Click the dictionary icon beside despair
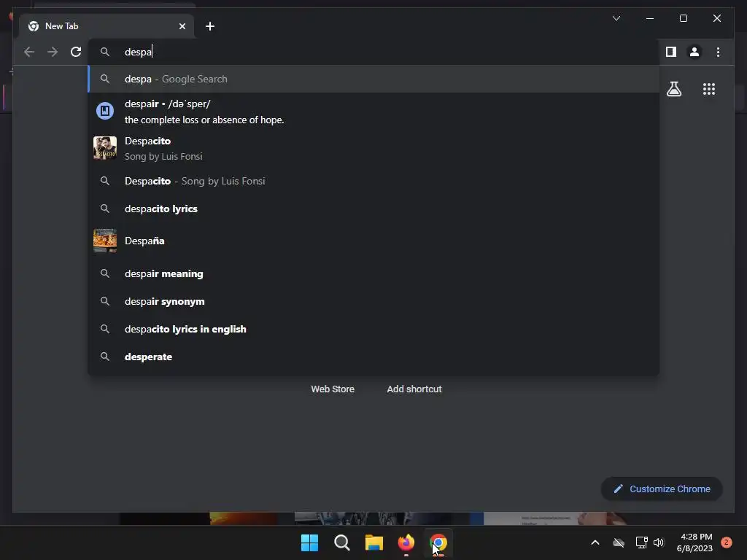The image size is (747, 560). 105,111
